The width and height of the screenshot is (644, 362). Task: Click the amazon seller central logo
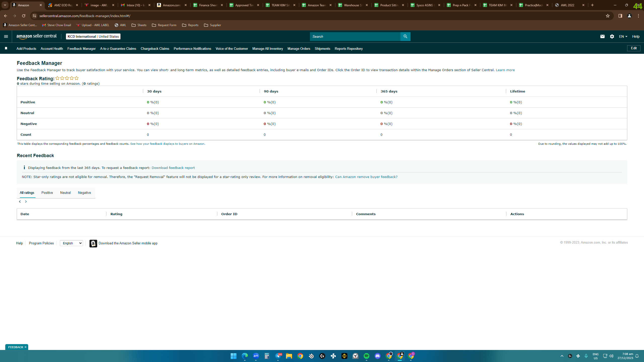click(x=37, y=36)
